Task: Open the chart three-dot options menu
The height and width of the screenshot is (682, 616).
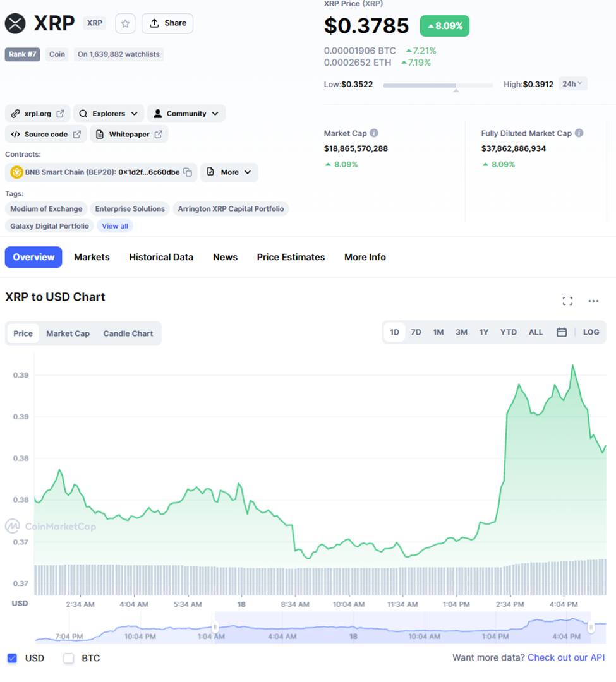Action: click(x=593, y=301)
